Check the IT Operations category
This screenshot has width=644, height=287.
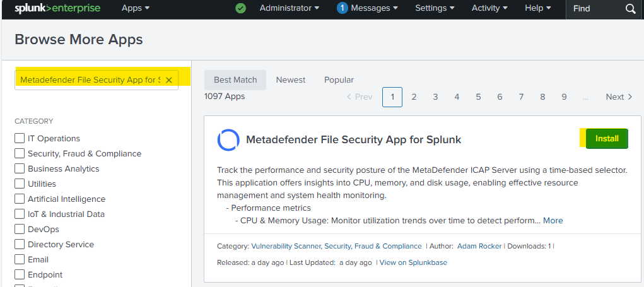click(20, 138)
